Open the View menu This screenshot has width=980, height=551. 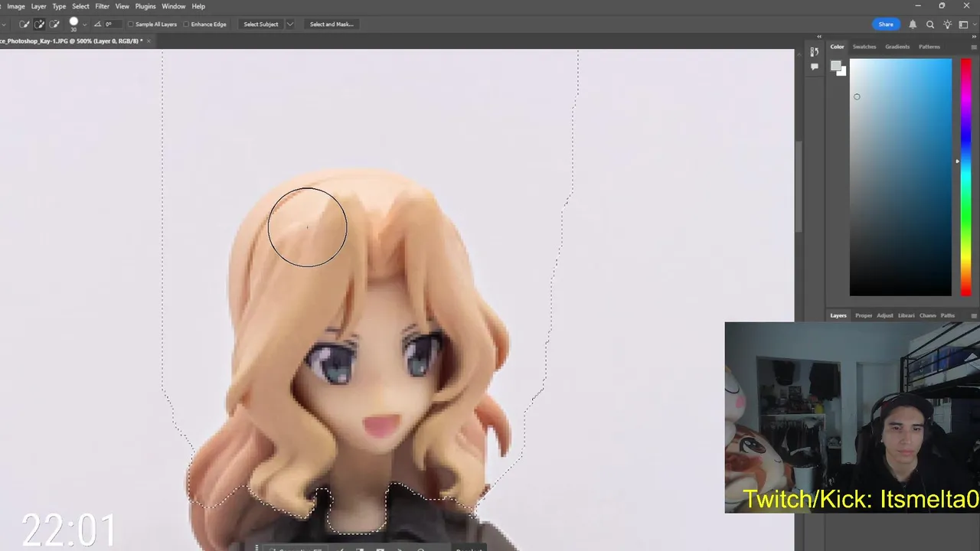(x=122, y=6)
